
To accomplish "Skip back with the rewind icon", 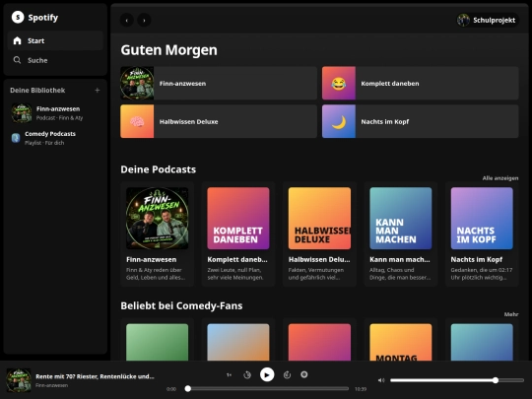I will pyautogui.click(x=247, y=374).
